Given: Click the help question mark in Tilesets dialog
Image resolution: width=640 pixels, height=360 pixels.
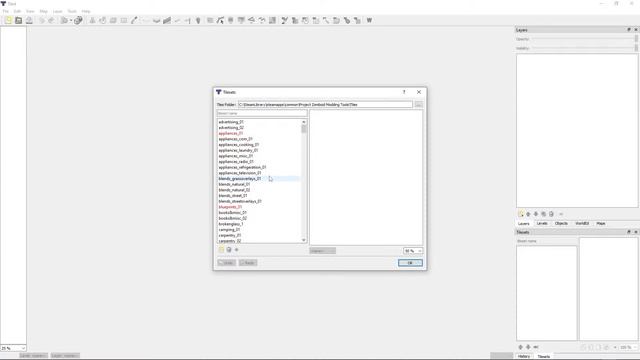Looking at the screenshot, I should coord(404,92).
